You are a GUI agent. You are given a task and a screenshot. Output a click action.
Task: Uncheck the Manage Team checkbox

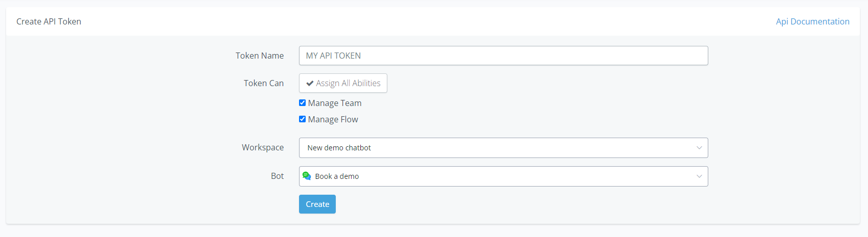click(x=303, y=103)
